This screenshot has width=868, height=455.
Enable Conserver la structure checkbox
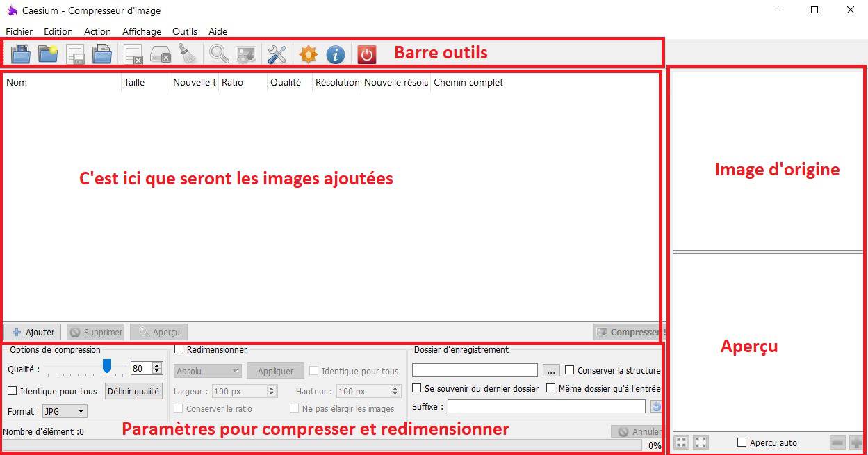[570, 370]
